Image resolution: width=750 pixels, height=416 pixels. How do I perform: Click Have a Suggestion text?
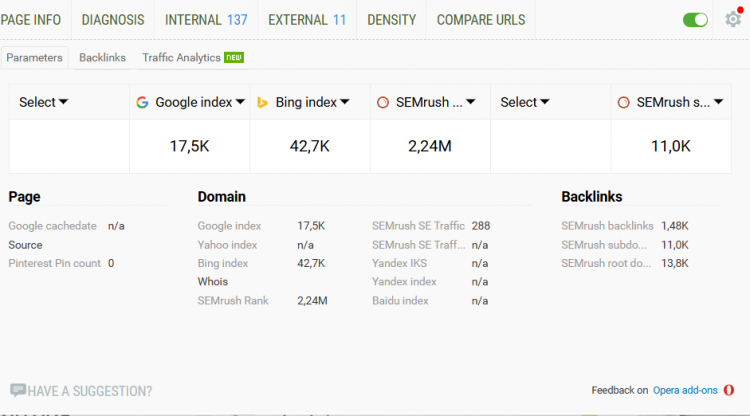[x=90, y=391]
